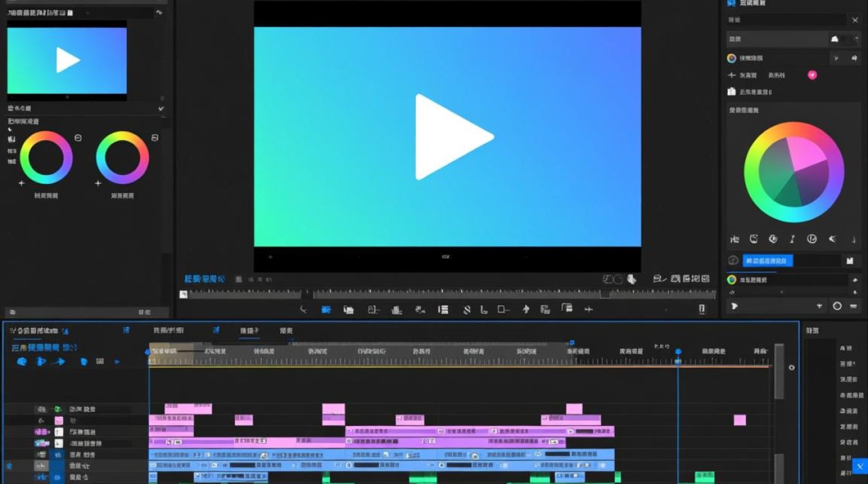868x484 pixels.
Task: Click the right color wheel in the left panel
Action: tap(123, 157)
